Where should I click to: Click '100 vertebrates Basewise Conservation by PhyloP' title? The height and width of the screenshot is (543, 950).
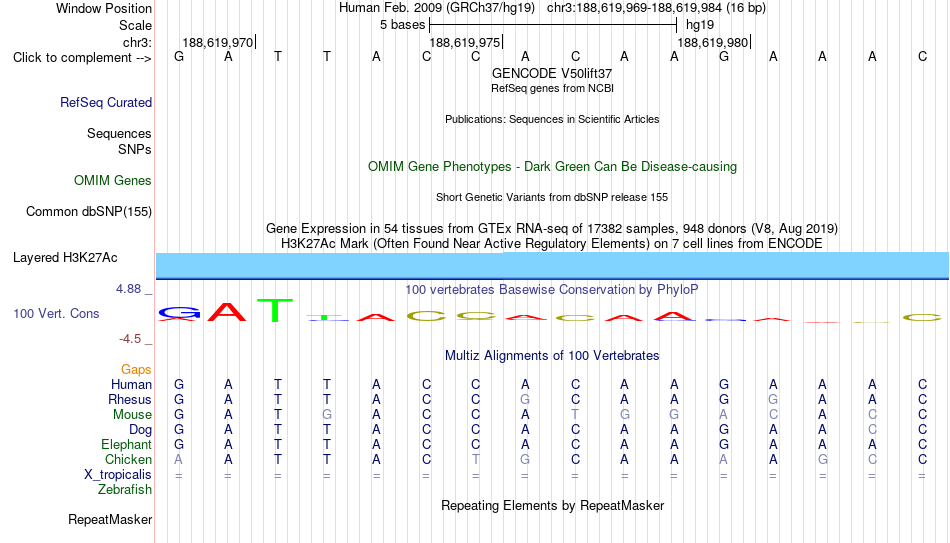tap(552, 290)
